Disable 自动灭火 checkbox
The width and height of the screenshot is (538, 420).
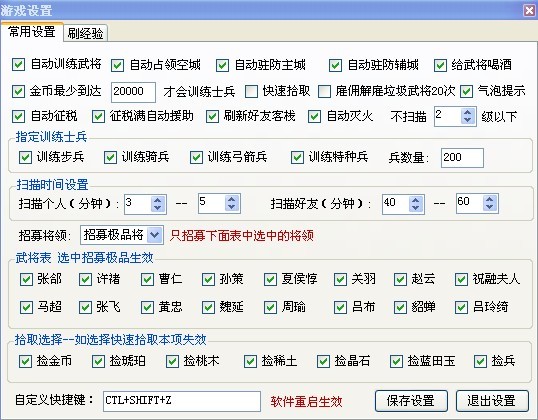click(x=314, y=116)
